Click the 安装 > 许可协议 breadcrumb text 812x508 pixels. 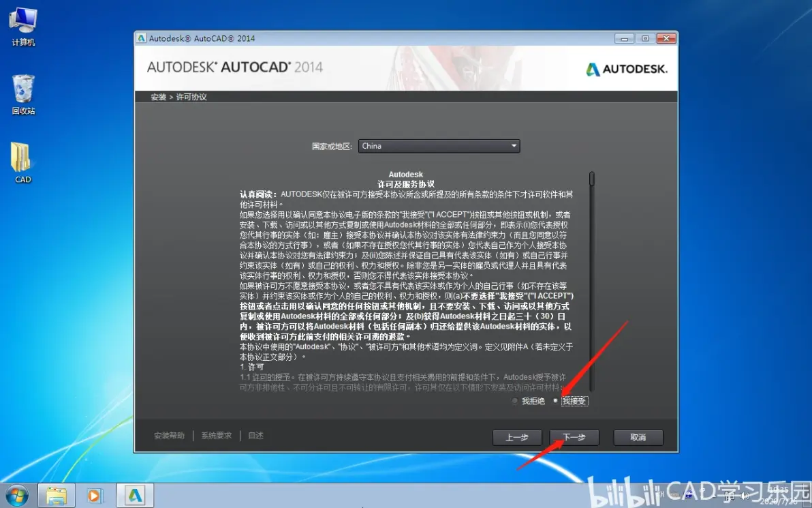(178, 97)
